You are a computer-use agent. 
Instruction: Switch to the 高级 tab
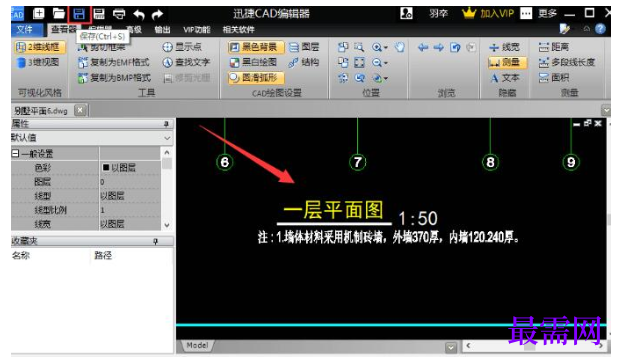point(134,29)
